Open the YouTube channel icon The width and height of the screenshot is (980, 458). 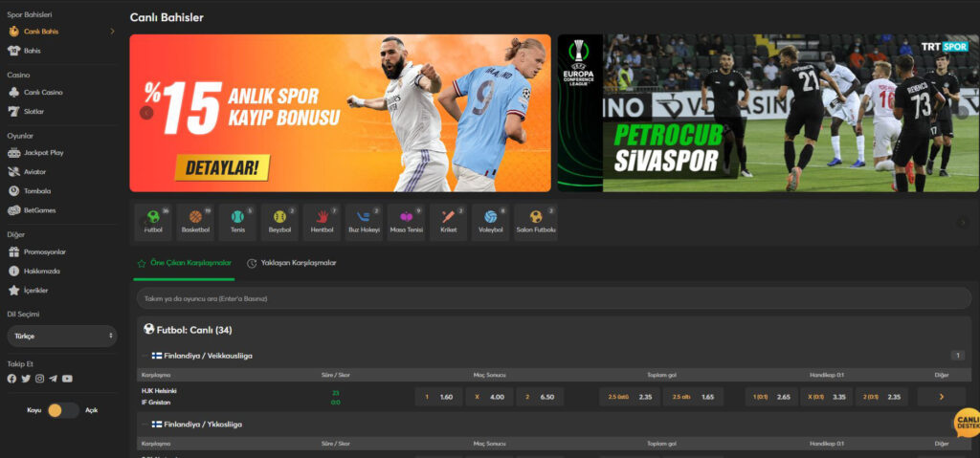(68, 379)
